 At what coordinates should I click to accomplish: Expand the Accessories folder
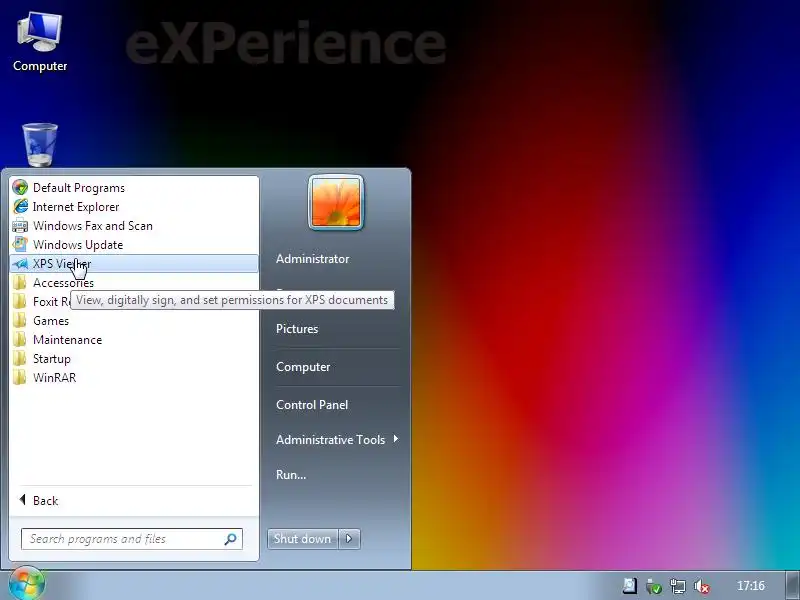tap(134, 283)
